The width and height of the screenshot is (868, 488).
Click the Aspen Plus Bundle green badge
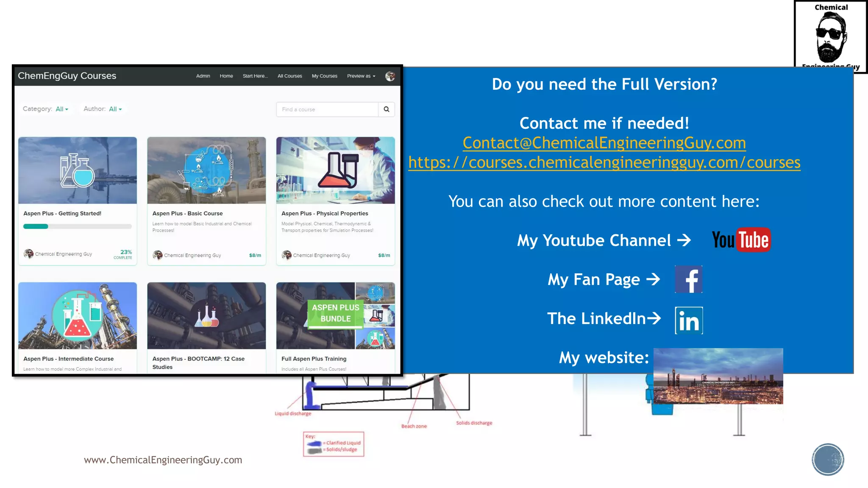click(335, 313)
